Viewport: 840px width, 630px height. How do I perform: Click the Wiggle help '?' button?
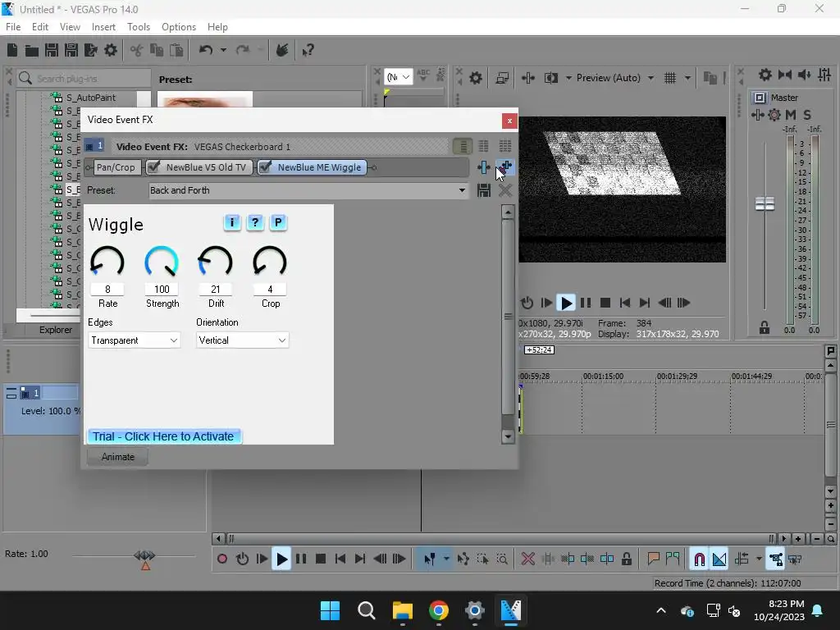coord(255,222)
